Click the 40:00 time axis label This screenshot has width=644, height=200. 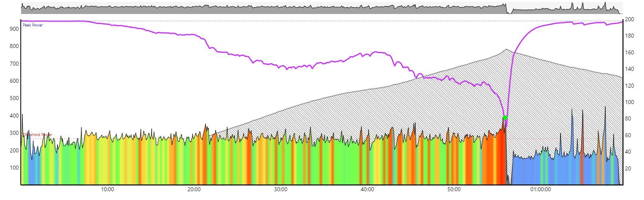[x=367, y=190]
